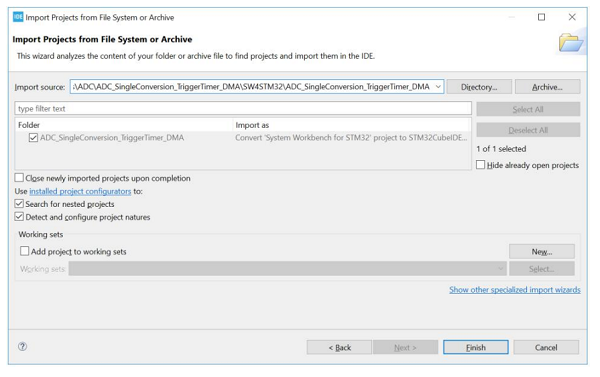Click the Archive... button
Image resolution: width=600 pixels, height=377 pixels.
coord(547,87)
